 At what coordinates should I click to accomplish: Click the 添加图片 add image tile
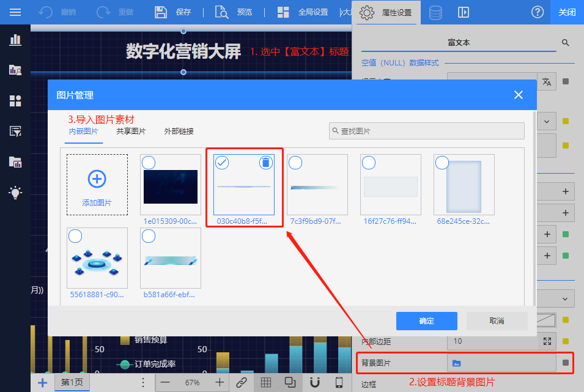[97, 185]
